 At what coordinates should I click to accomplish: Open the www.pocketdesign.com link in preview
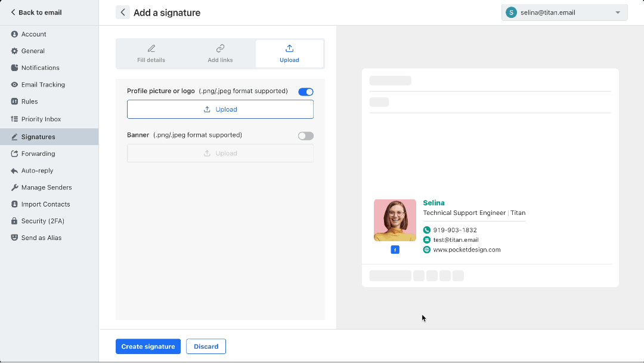click(466, 250)
